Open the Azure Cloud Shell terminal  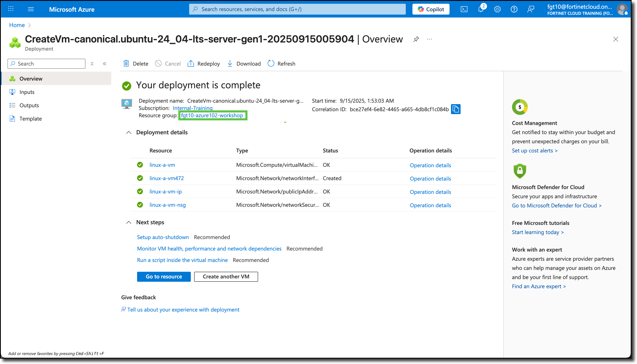tap(464, 9)
